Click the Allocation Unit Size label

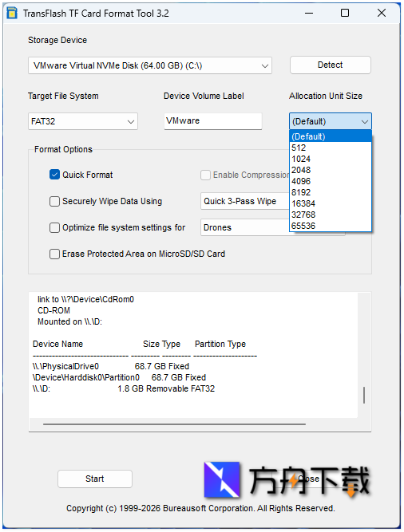326,96
